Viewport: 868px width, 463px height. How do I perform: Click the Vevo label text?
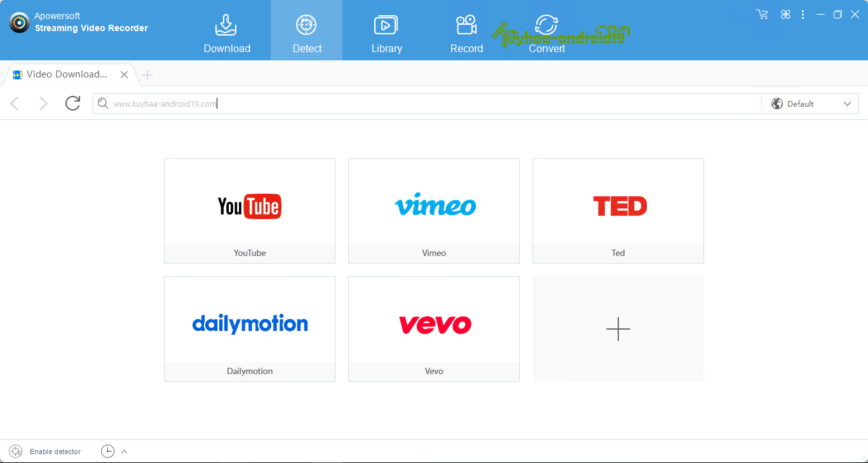pyautogui.click(x=434, y=371)
